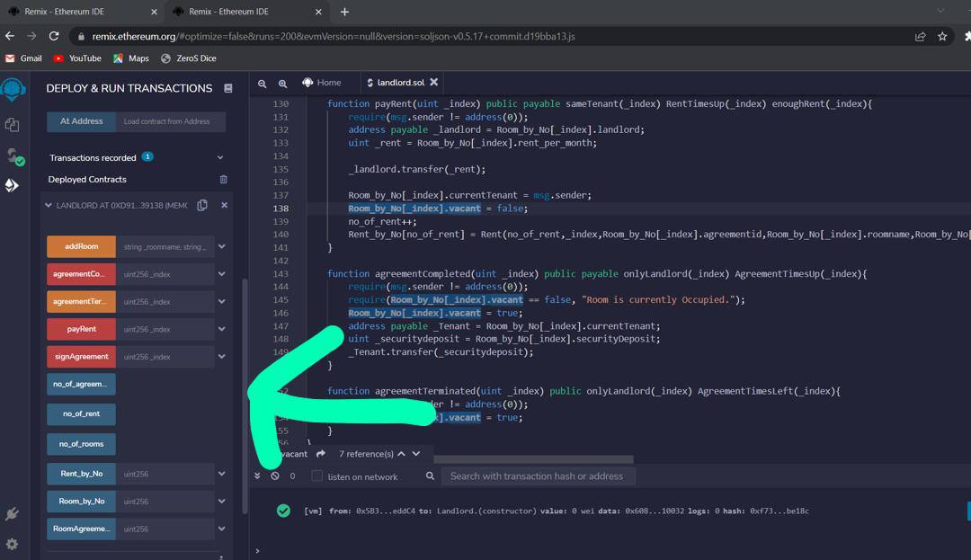This screenshot has width=971, height=560.
Task: Open the Solidity compiler sidebar icon
Action: (x=13, y=156)
